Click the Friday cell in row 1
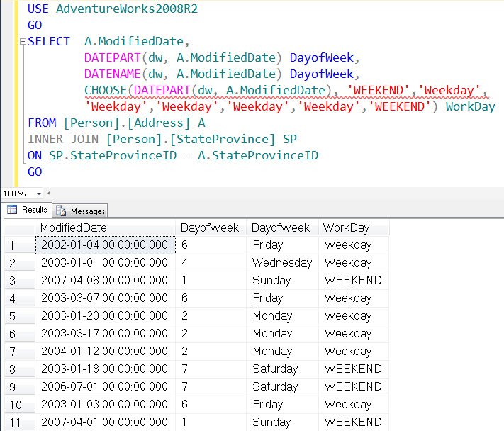 coord(282,245)
